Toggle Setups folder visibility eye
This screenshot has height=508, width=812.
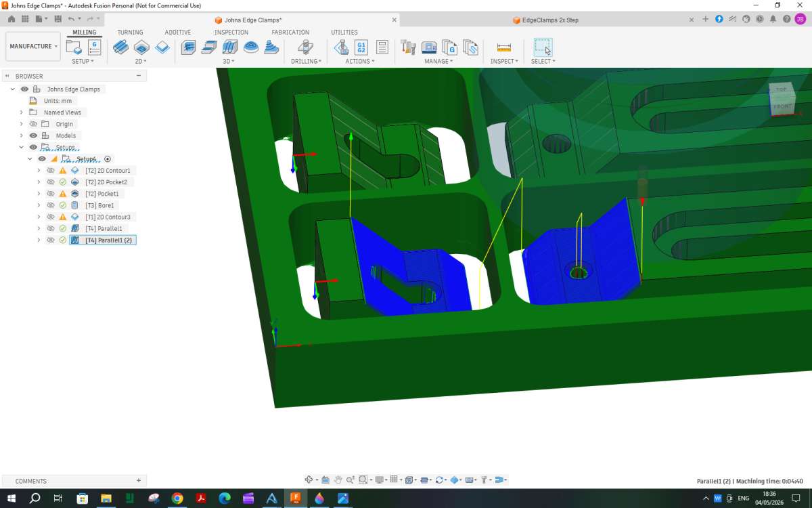(x=33, y=147)
